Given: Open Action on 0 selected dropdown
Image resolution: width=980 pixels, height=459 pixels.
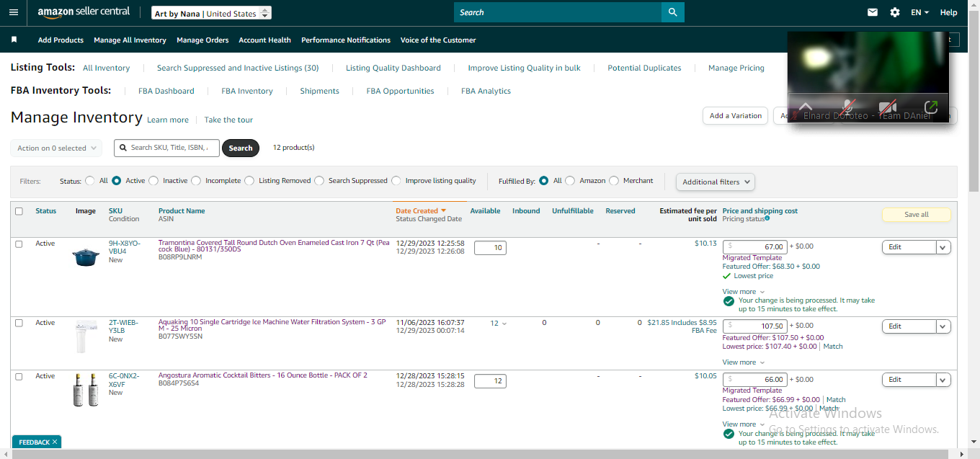Looking at the screenshot, I should 56,148.
